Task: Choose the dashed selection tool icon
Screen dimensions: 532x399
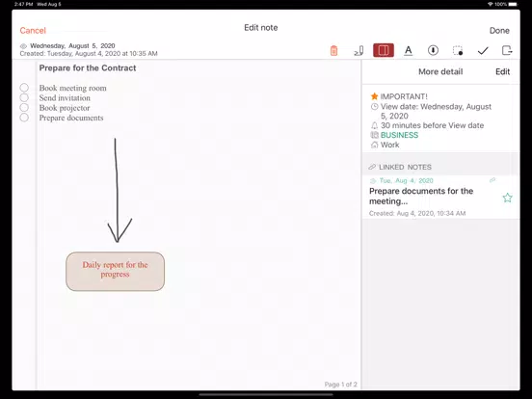Action: pos(458,50)
